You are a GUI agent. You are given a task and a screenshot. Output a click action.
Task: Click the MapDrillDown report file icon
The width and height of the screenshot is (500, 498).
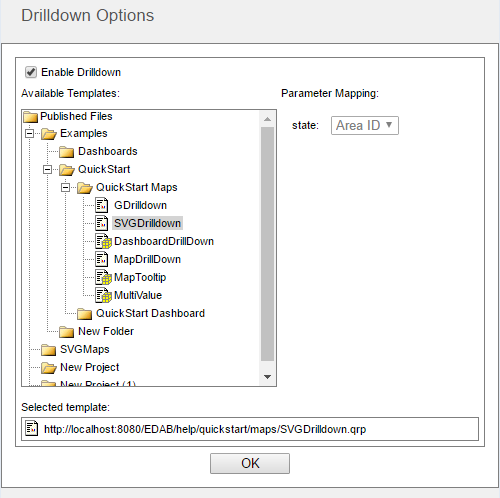pos(102,259)
